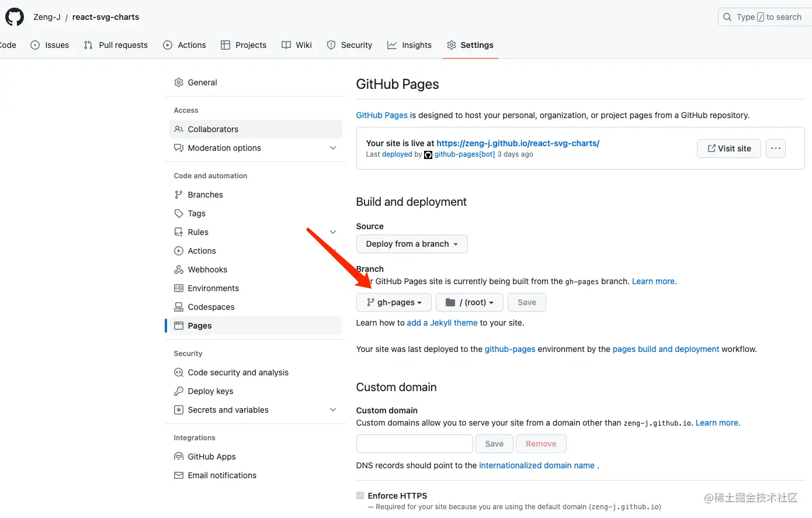This screenshot has width=812, height=518.
Task: Open the three-dots site options menu
Action: pos(776,149)
